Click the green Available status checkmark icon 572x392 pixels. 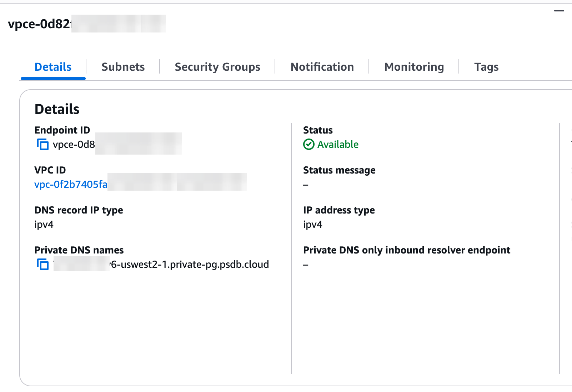(308, 145)
